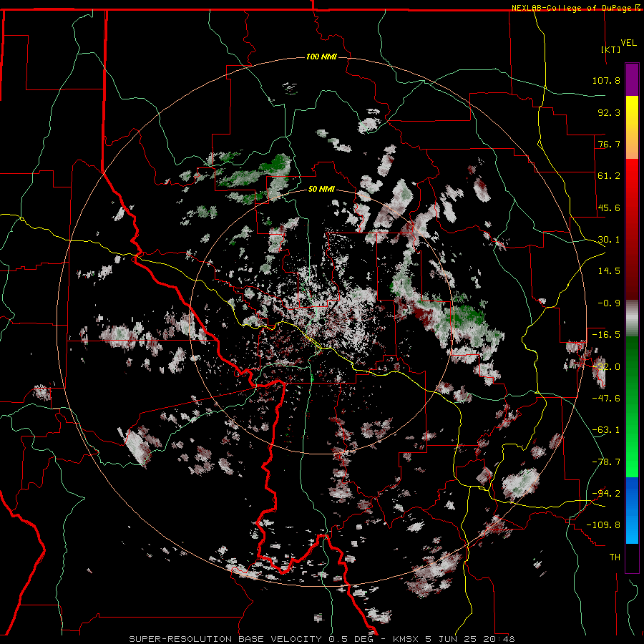Click the -63.1 scale value
This screenshot has height=644, width=644.
(606, 430)
